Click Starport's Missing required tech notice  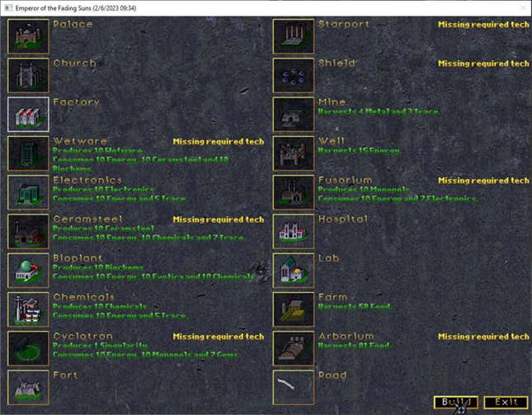pyautogui.click(x=483, y=25)
